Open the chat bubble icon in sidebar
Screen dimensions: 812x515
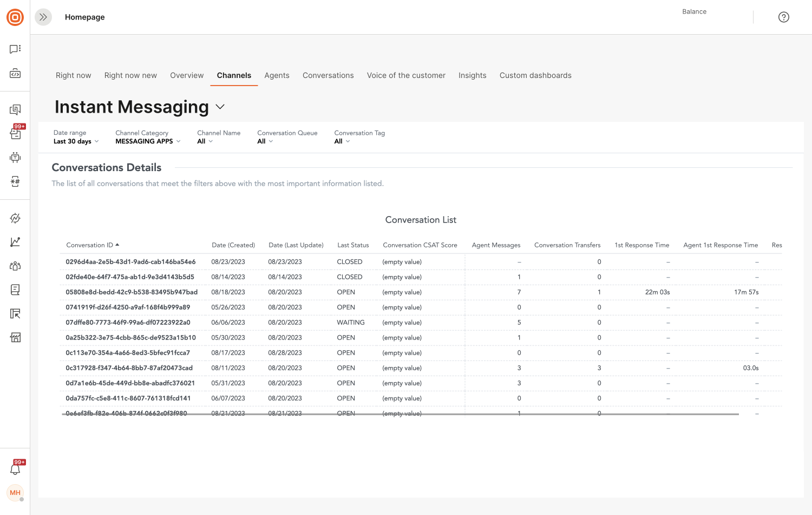tap(15, 49)
